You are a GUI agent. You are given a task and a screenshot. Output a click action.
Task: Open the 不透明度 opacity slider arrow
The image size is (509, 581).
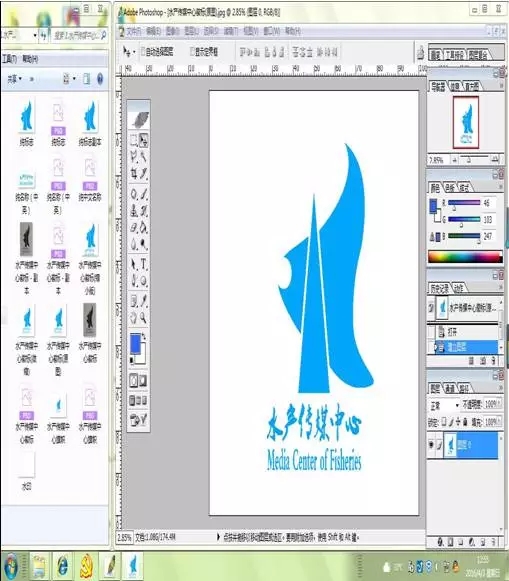500,403
